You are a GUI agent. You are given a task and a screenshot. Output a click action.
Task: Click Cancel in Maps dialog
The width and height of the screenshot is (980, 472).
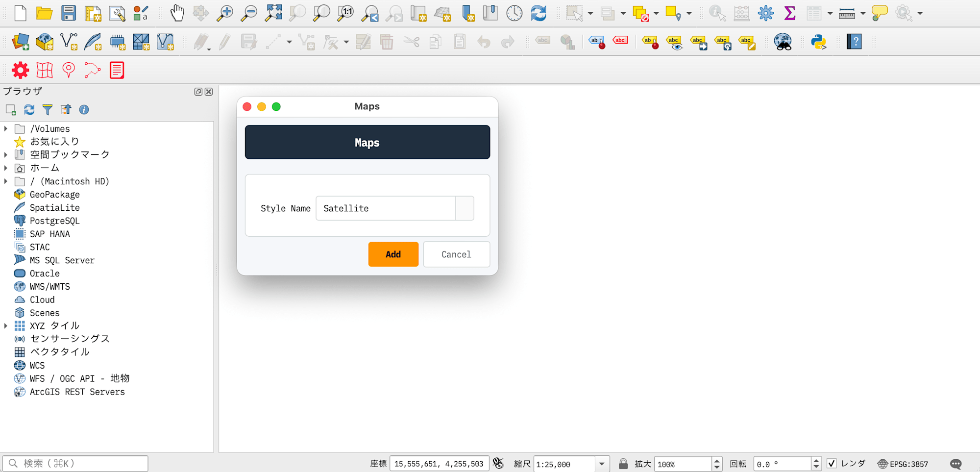[x=456, y=254]
